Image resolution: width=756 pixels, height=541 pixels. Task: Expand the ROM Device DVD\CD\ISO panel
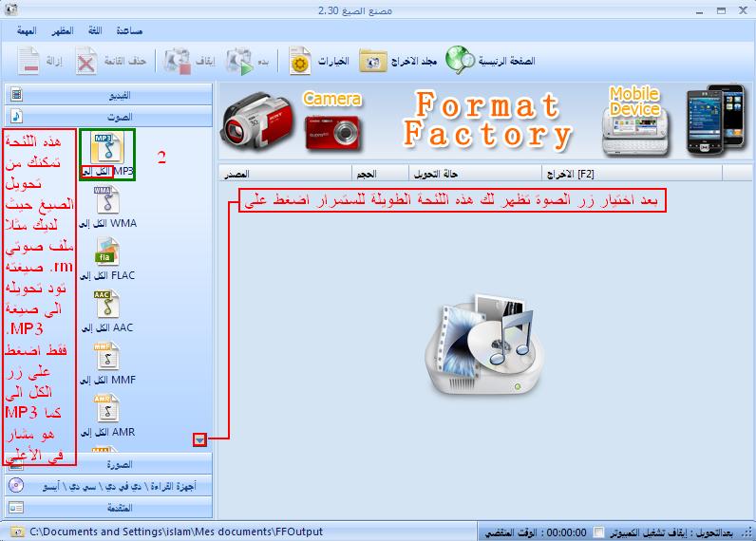pyautogui.click(x=109, y=486)
